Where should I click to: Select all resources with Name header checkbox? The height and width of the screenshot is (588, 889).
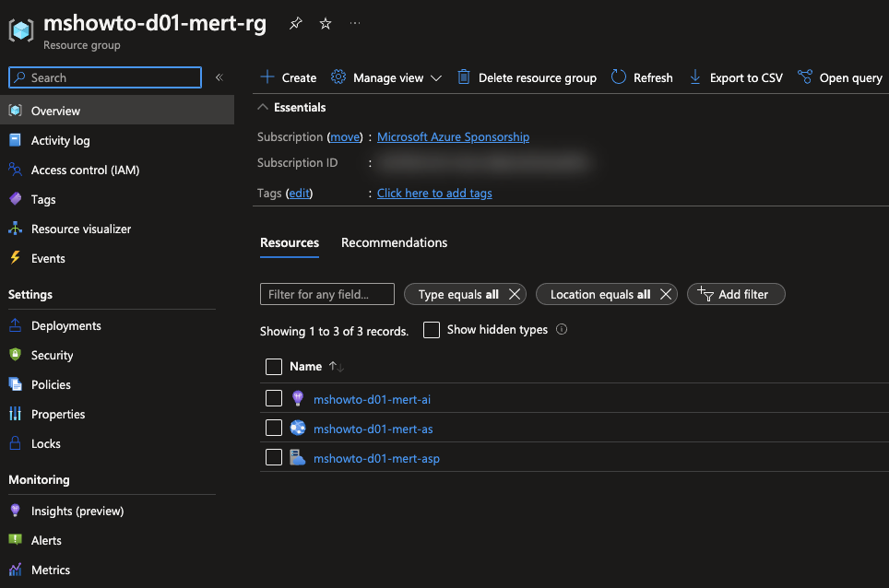(x=274, y=367)
